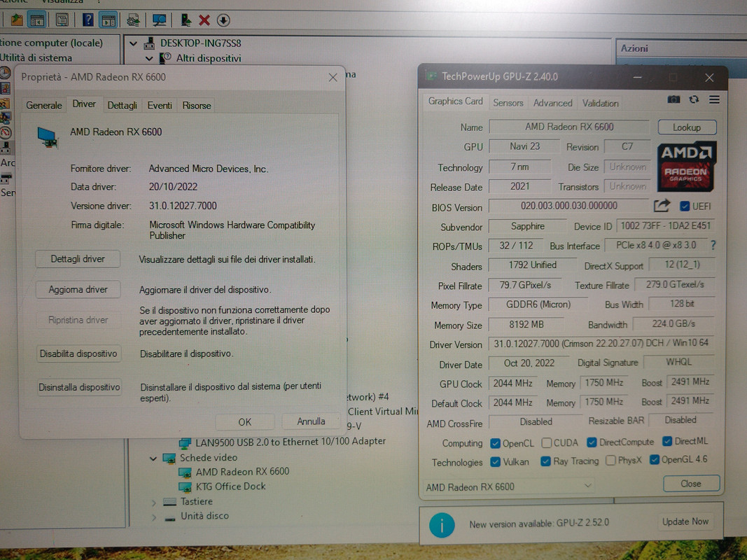Screen dimensions: 747x560
Task: Click the up-one-level folder toolbar icon
Action: click(x=17, y=20)
